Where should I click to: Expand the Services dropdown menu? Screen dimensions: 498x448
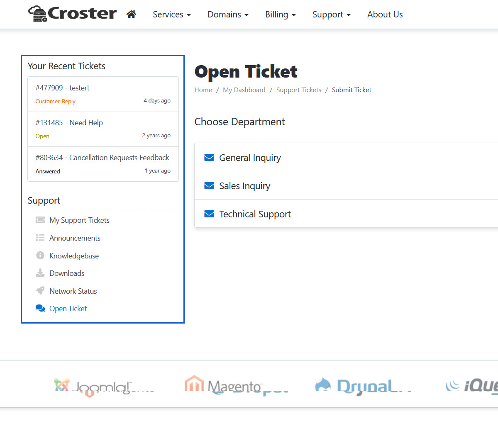click(x=171, y=15)
